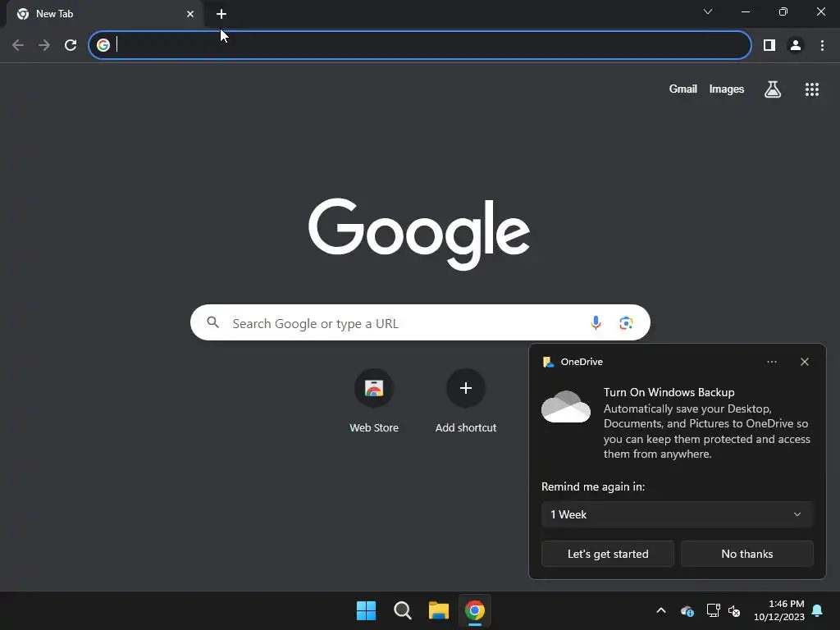Click the search magnifier in Google search box

click(x=213, y=322)
